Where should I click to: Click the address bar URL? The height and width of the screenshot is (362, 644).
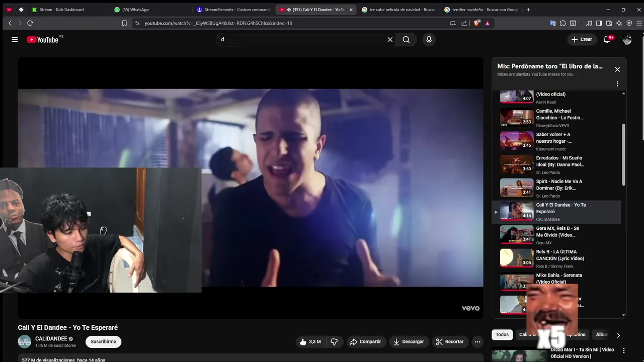(218, 23)
